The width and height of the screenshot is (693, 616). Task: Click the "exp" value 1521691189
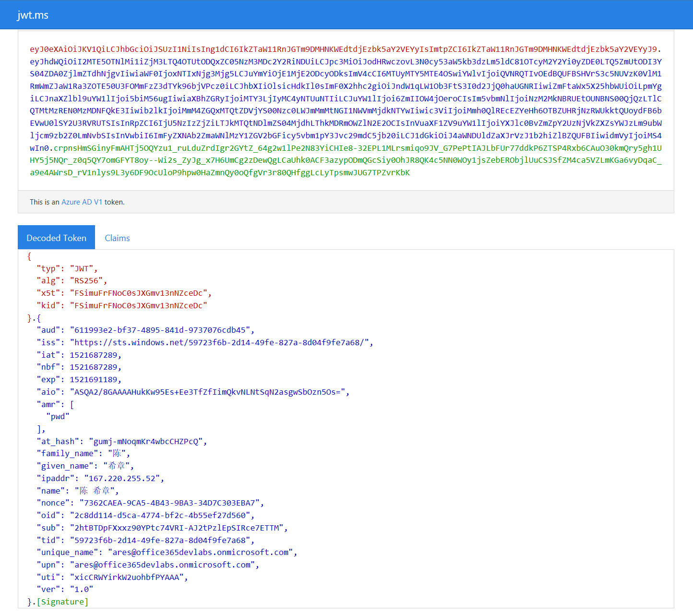[94, 380]
